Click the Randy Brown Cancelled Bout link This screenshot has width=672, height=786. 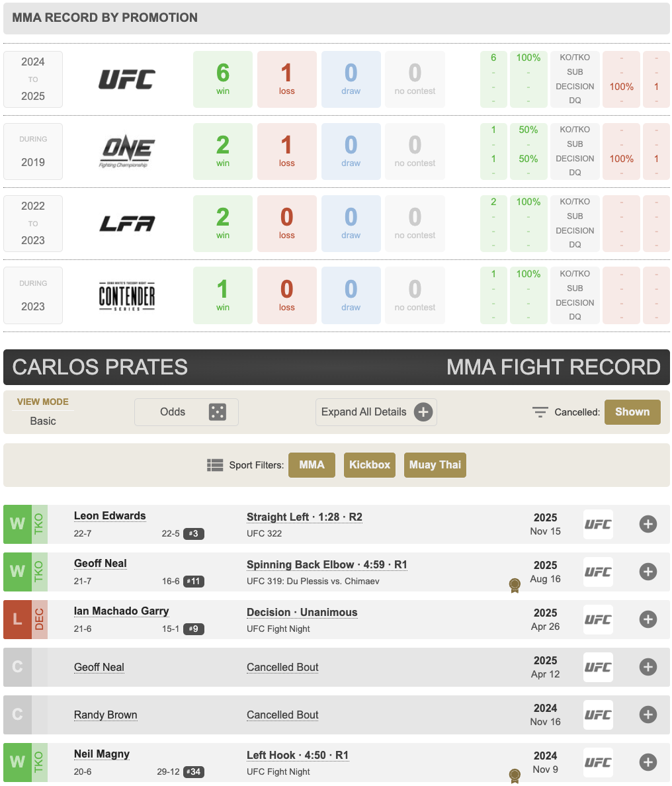click(x=282, y=715)
